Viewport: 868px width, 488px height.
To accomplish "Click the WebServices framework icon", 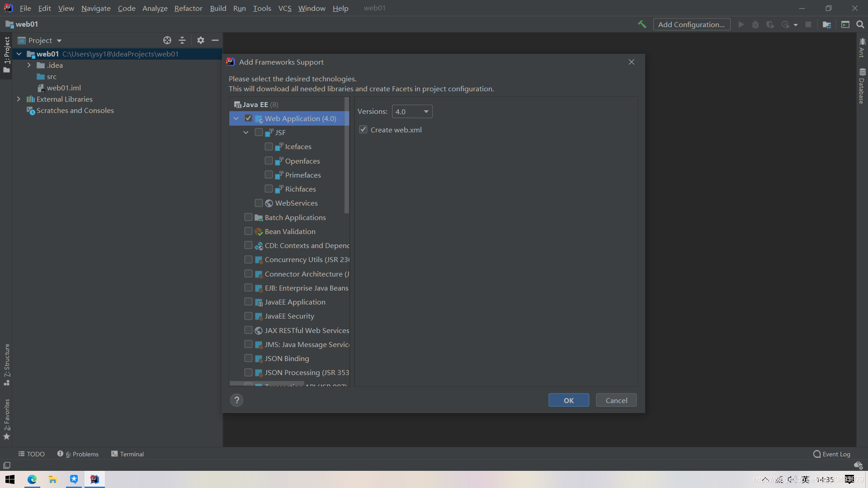I will pyautogui.click(x=269, y=203).
